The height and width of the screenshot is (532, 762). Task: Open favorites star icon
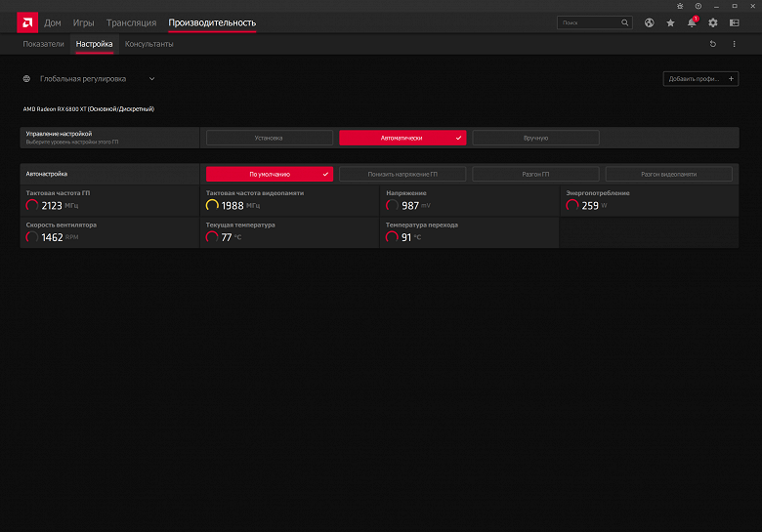(x=670, y=22)
